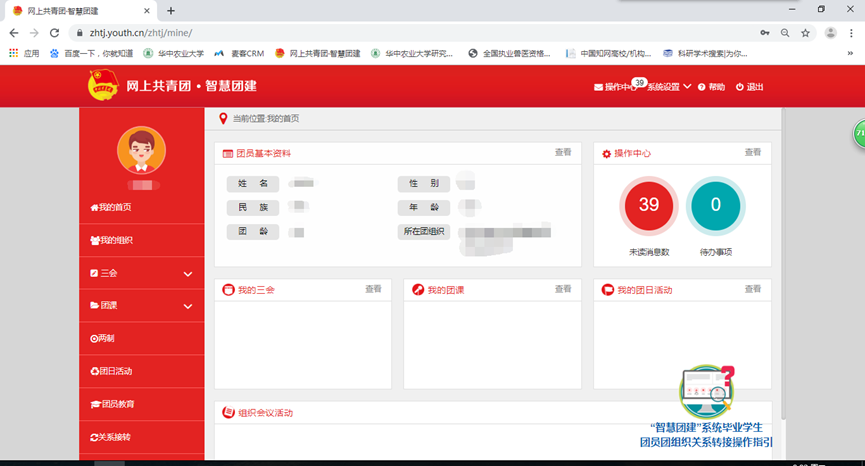Click the 0 pending tasks circle
Viewport: 865px width, 466px height.
click(x=715, y=205)
